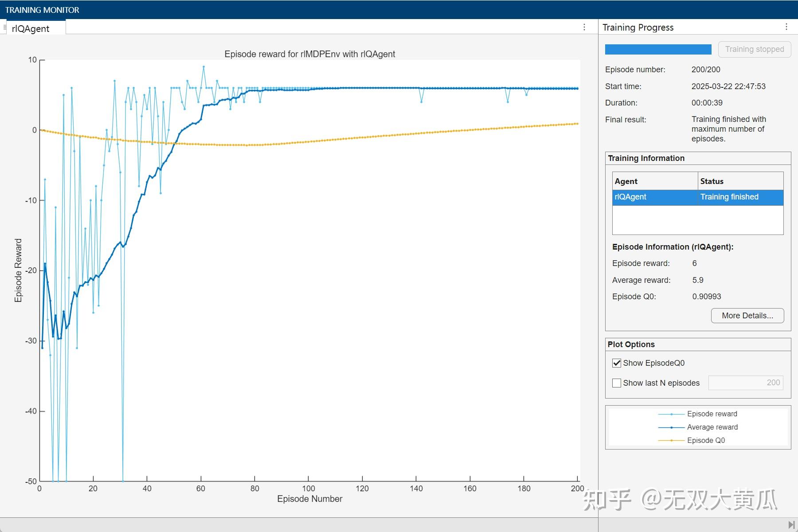The height and width of the screenshot is (532, 798).
Task: Grab the rlQAgent tab drag handle
Action: tap(5, 27)
